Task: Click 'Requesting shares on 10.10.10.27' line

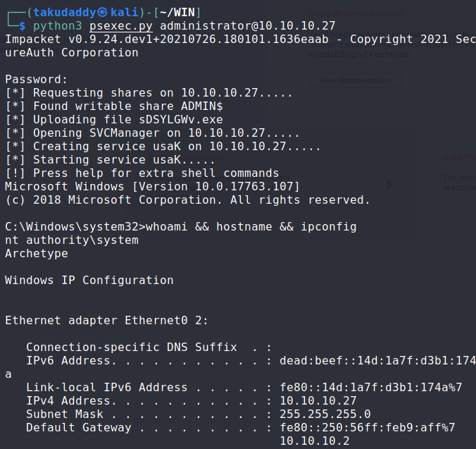Action: (149, 92)
